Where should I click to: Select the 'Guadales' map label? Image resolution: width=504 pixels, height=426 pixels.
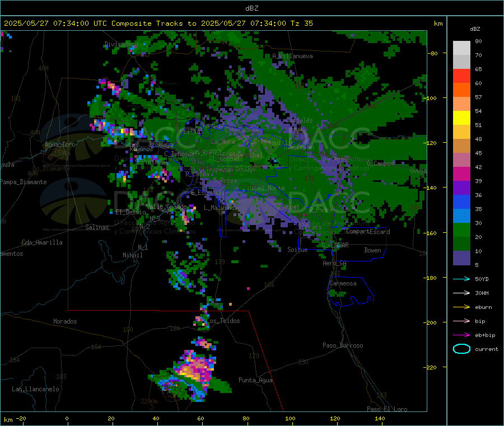(299, 120)
